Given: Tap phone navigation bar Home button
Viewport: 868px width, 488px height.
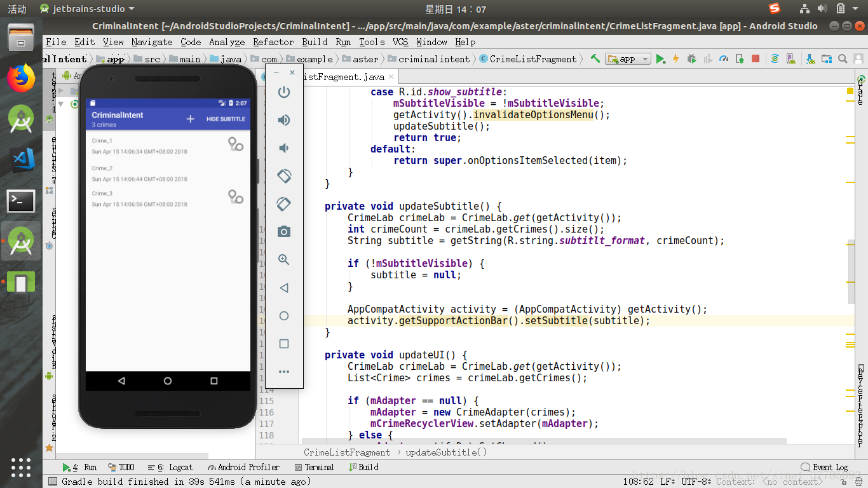Looking at the screenshot, I should coord(168,381).
